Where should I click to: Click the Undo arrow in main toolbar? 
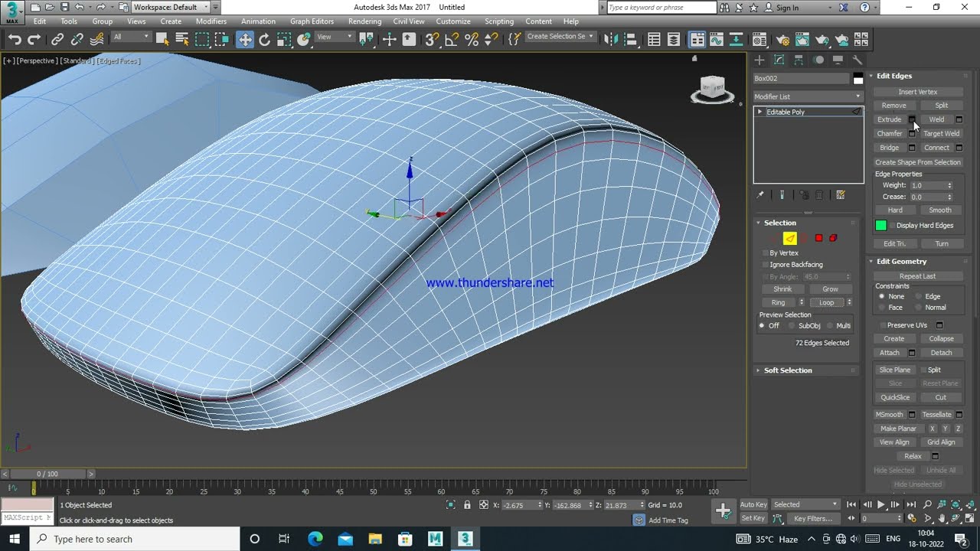[15, 39]
